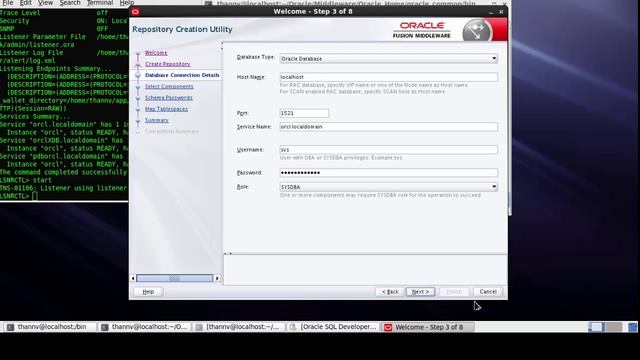
Task: Click the current-step icon beside Database Connection Details
Action: coord(138,76)
